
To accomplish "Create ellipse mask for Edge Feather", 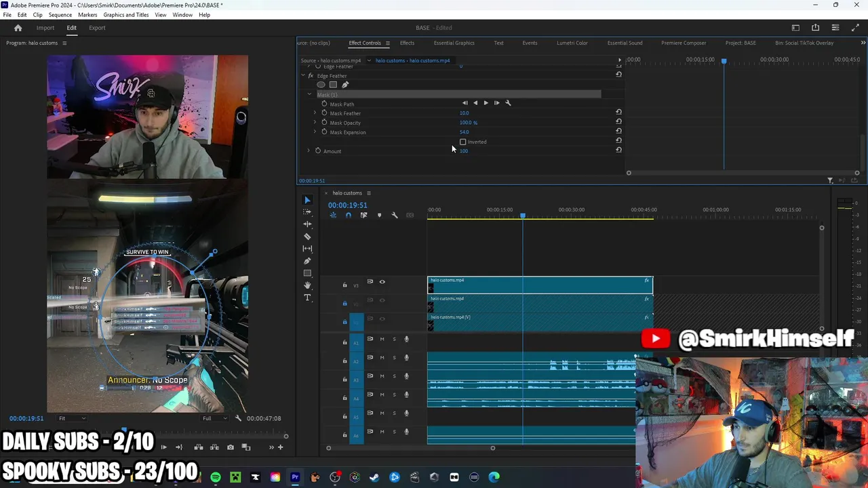I will pyautogui.click(x=321, y=85).
